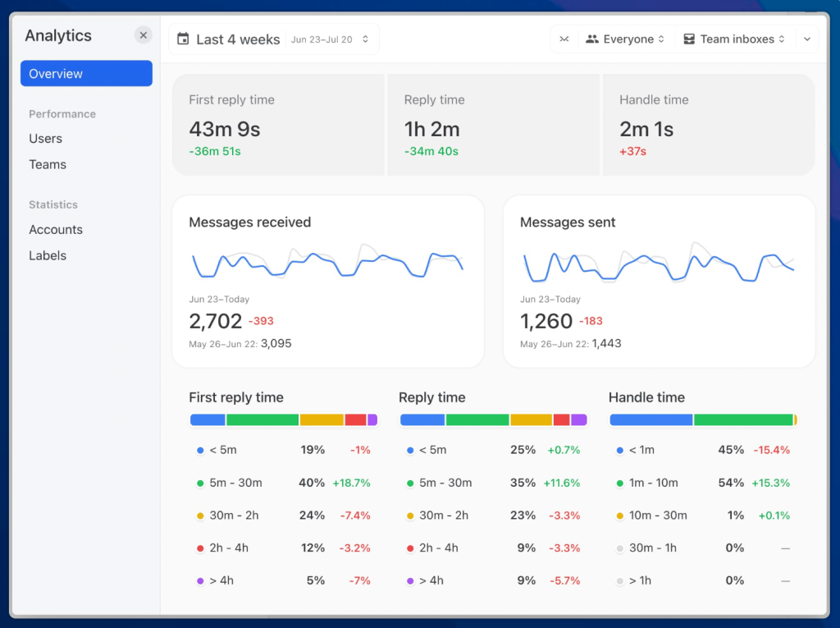Open Labels statistics
Image resolution: width=840 pixels, height=628 pixels.
(x=48, y=255)
